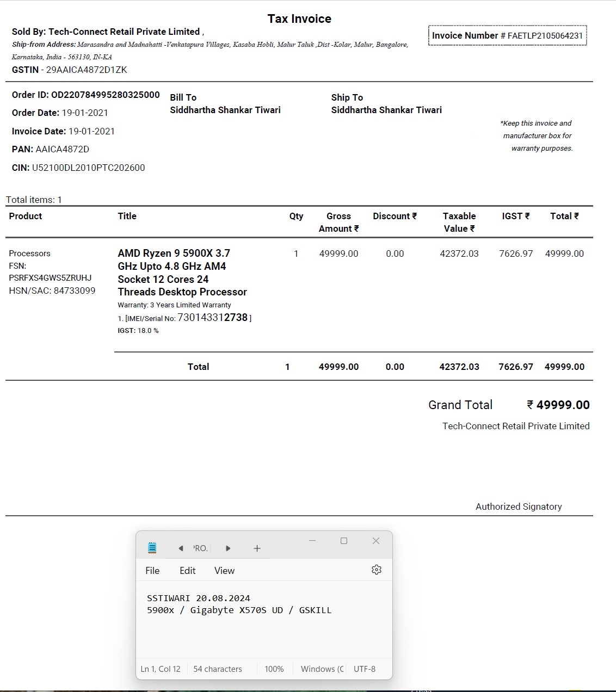Click the Notepad app icon in title bar
The image size is (616, 692).
[152, 548]
